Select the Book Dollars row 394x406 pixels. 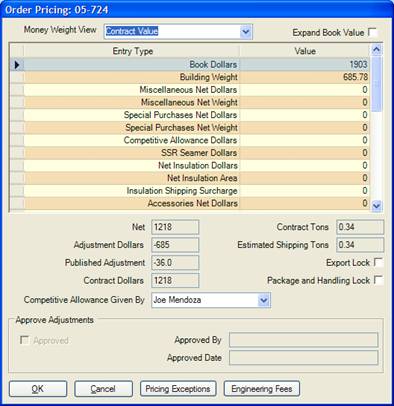[190, 64]
